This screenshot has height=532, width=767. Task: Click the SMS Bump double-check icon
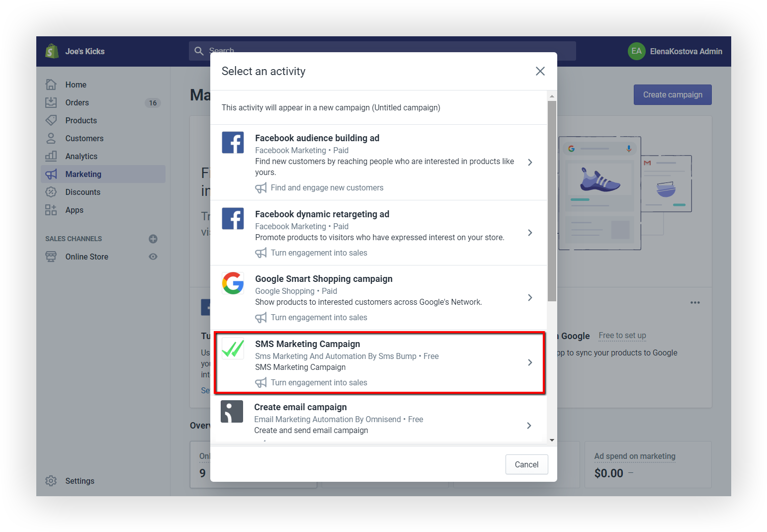pos(233,348)
